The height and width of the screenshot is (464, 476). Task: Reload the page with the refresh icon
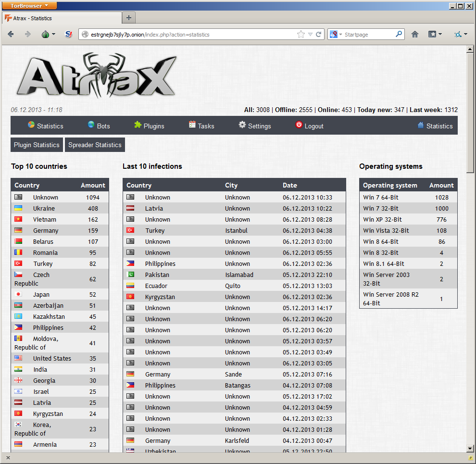[318, 34]
